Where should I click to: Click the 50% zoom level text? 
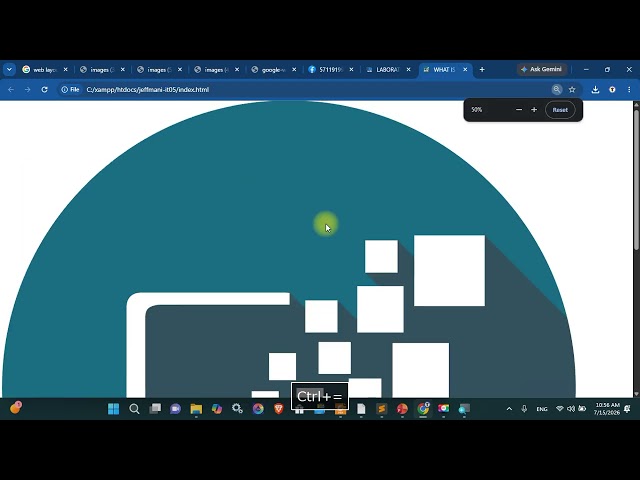477,110
